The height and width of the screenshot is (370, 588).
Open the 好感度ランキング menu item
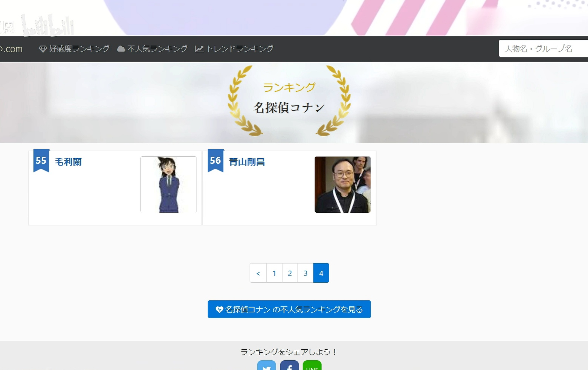[x=74, y=49]
